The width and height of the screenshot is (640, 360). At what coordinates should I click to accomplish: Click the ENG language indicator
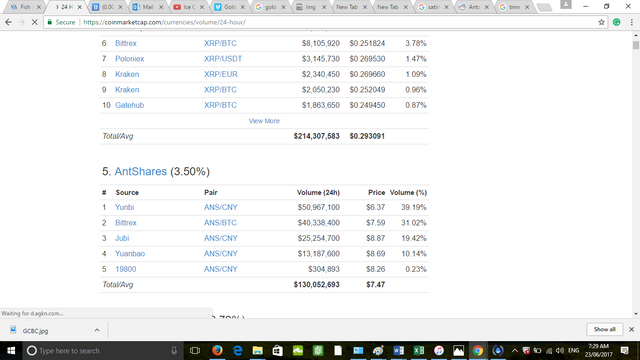coord(573,351)
